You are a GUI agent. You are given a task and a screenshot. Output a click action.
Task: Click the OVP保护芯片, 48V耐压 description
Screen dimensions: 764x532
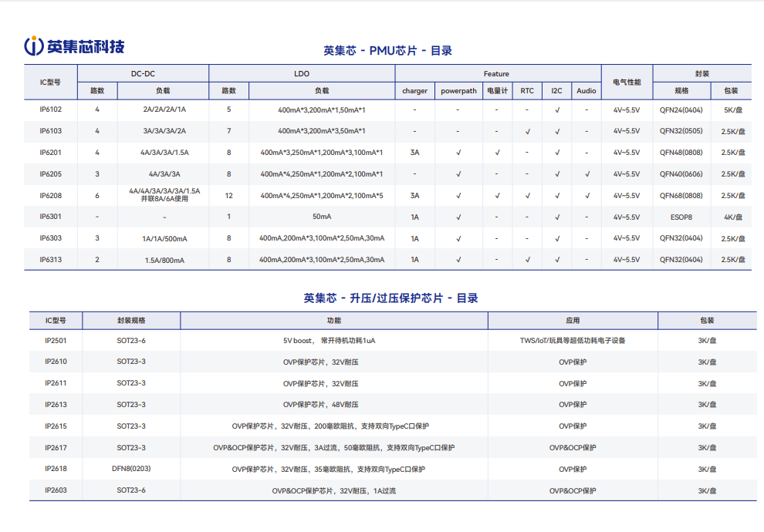click(320, 405)
